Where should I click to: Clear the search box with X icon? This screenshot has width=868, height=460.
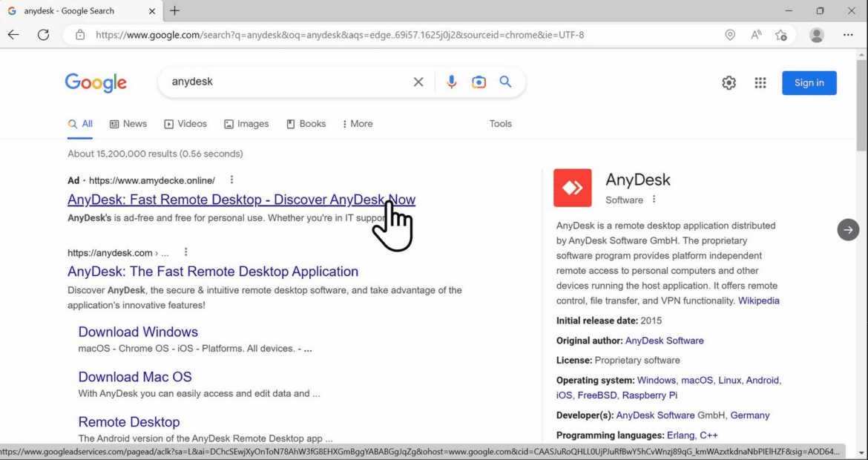(418, 82)
